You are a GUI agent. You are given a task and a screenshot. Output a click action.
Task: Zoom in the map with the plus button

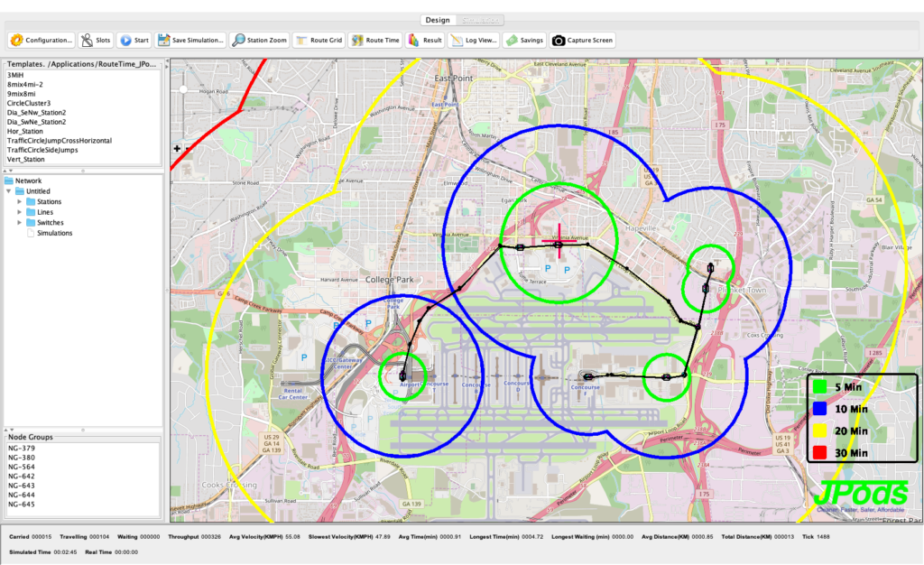click(x=177, y=148)
